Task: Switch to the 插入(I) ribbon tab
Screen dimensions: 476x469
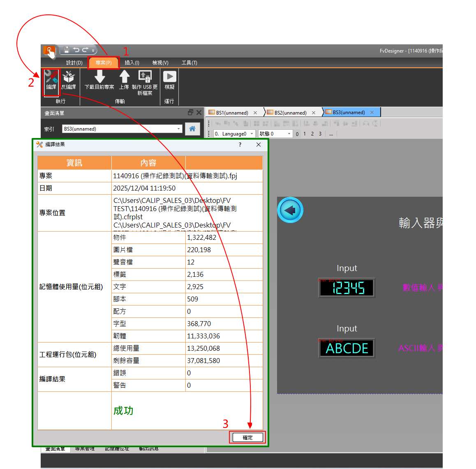Action: [132, 63]
